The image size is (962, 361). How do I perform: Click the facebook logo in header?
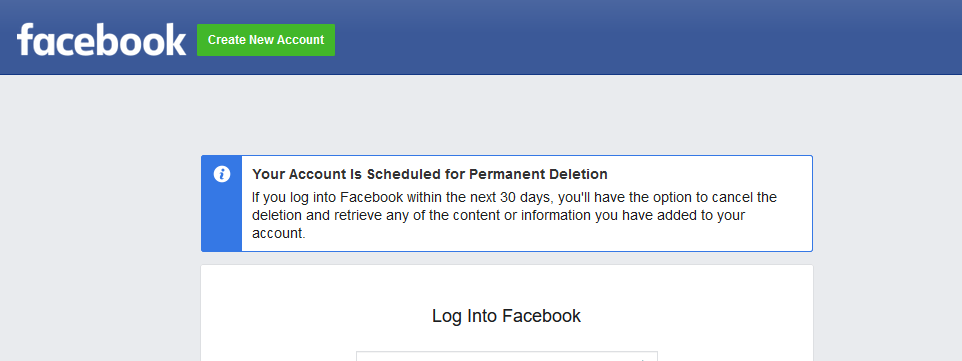pos(101,40)
